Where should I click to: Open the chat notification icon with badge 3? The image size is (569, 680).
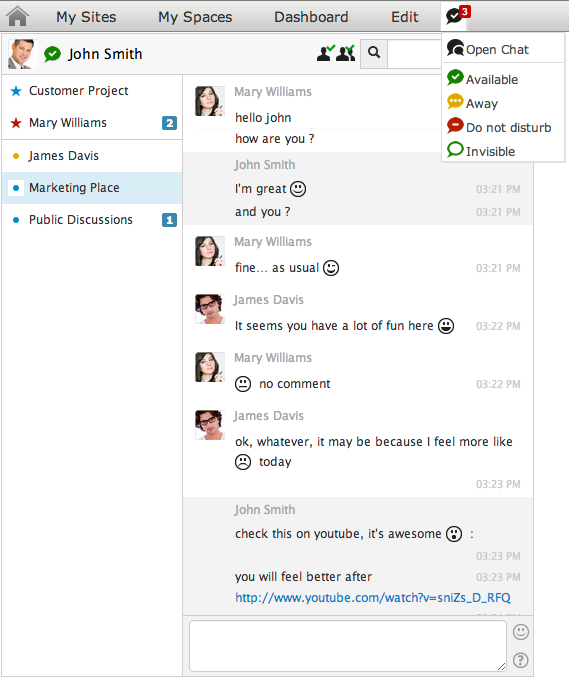pyautogui.click(x=458, y=15)
